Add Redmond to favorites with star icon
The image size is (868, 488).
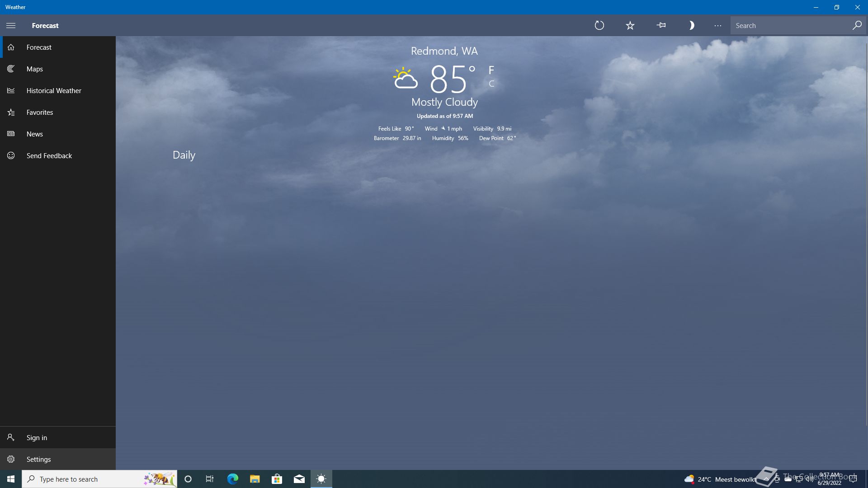click(x=630, y=25)
